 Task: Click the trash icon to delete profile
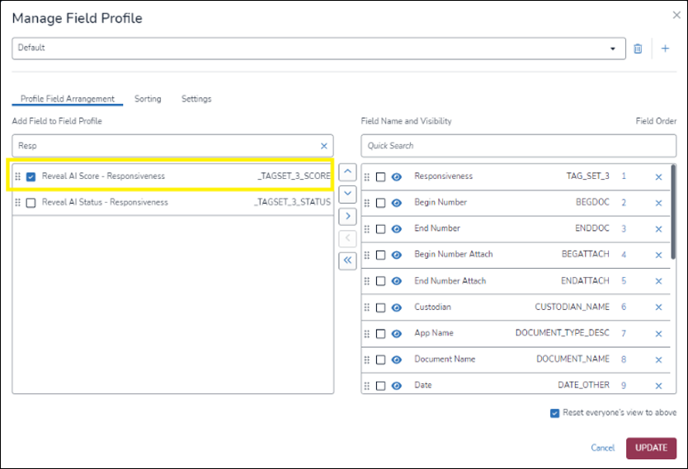(x=638, y=48)
